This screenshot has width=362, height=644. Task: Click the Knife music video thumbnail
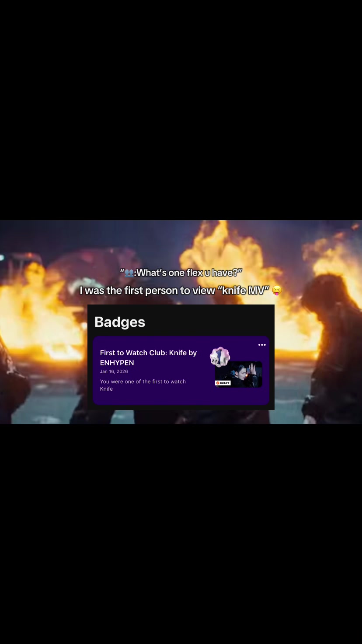pos(239,374)
